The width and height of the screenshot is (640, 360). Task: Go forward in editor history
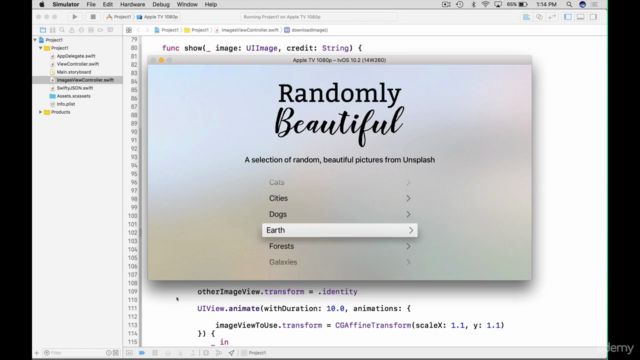[147, 30]
